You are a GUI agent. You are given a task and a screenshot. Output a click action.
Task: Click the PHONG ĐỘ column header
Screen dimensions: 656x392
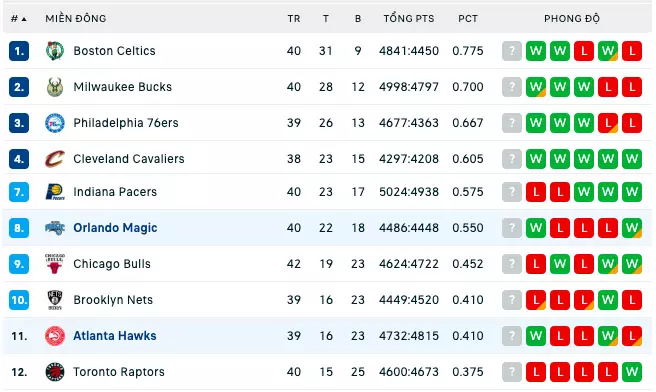572,19
